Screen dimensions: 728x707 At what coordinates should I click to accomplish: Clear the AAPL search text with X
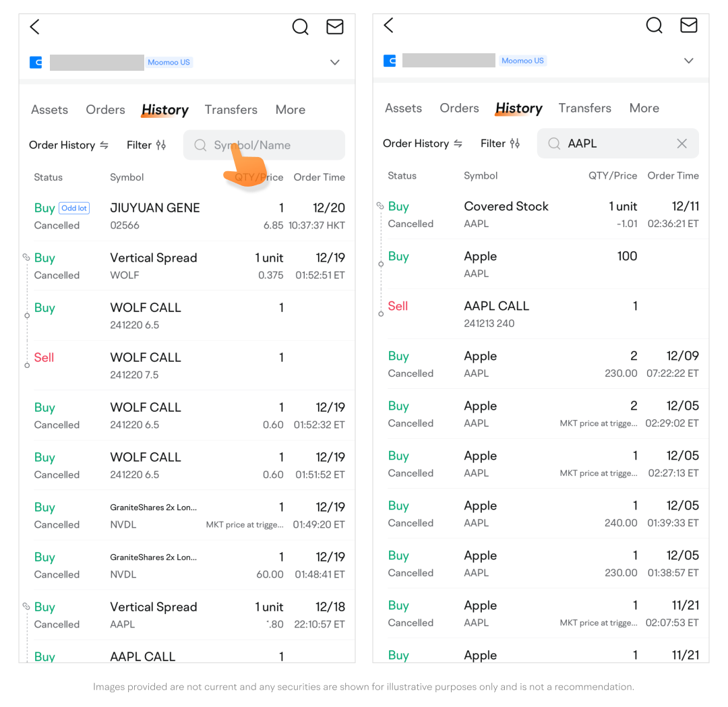click(x=681, y=144)
